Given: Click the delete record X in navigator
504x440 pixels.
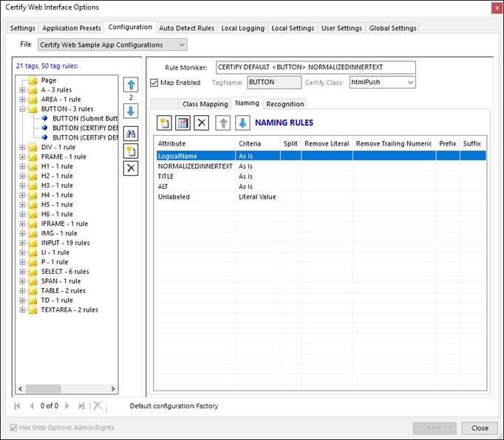Looking at the screenshot, I should (98, 405).
